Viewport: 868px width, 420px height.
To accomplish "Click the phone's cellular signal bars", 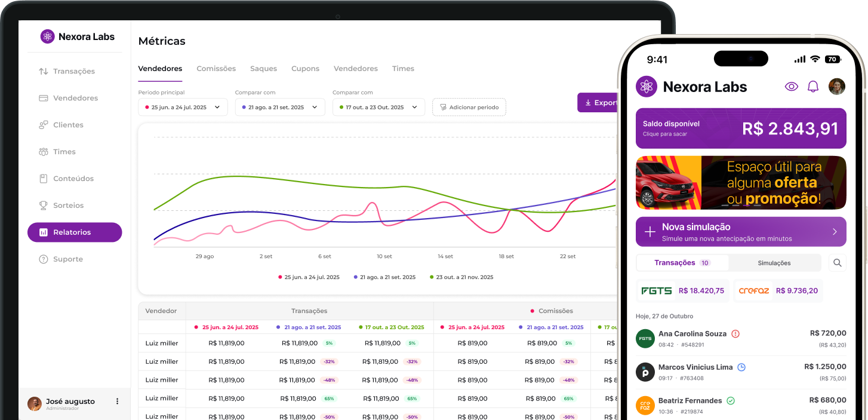I will (x=800, y=59).
